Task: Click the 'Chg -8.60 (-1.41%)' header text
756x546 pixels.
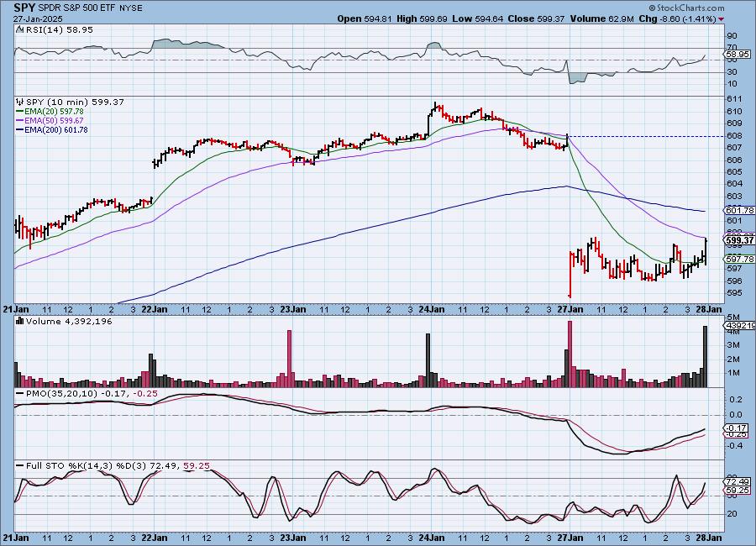Action: (678, 18)
